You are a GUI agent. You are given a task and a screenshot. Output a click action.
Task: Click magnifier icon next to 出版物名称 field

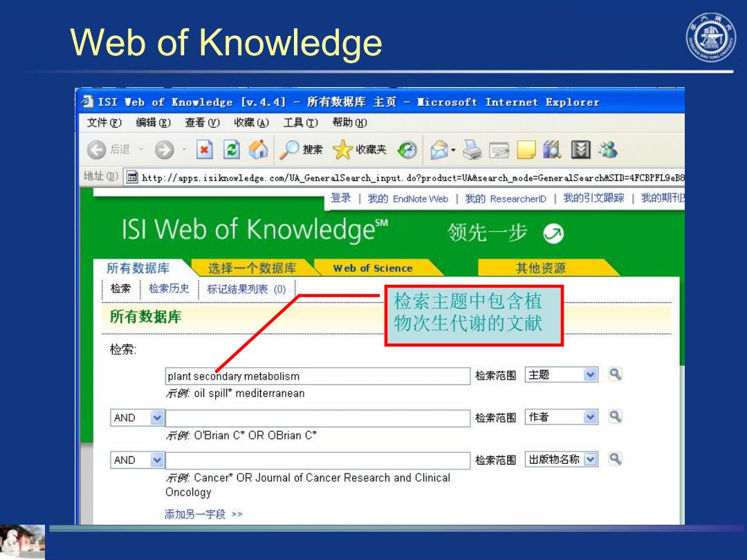pyautogui.click(x=616, y=459)
